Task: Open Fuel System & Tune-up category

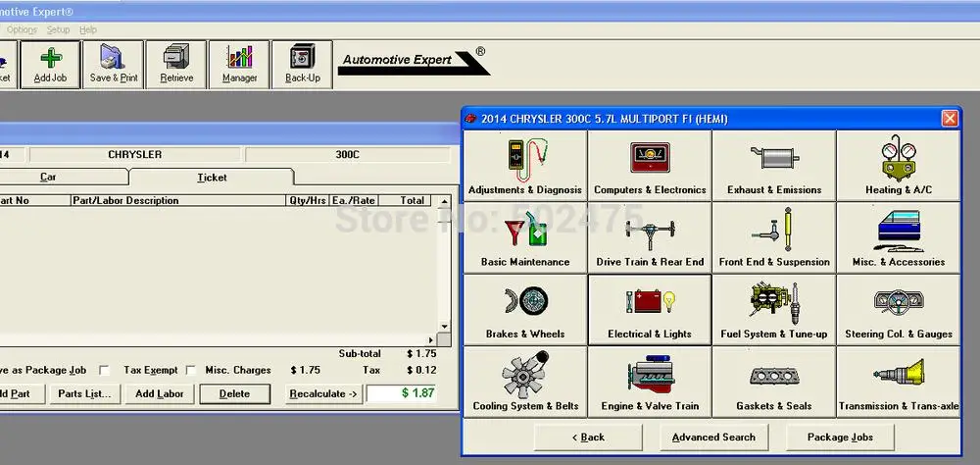Action: click(x=774, y=310)
